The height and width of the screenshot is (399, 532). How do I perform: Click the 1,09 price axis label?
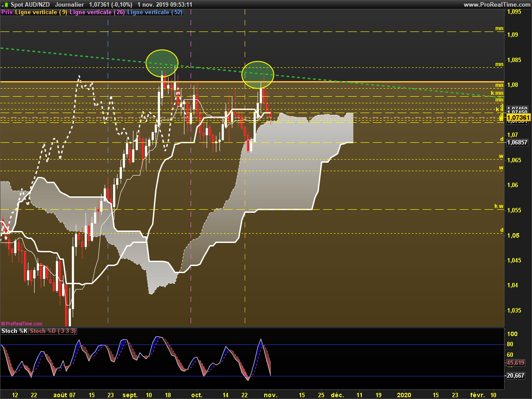pos(513,34)
